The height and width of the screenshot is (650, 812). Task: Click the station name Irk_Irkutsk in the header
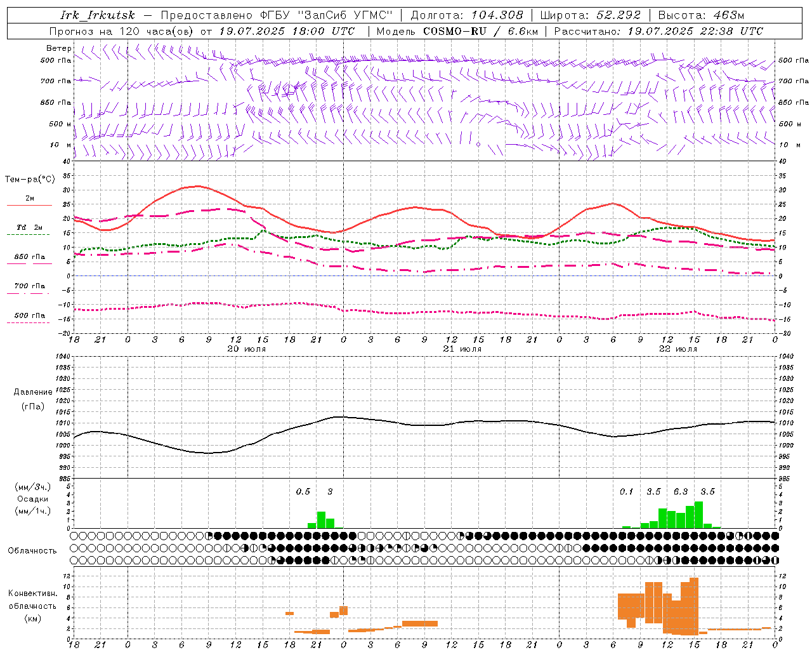[98, 15]
